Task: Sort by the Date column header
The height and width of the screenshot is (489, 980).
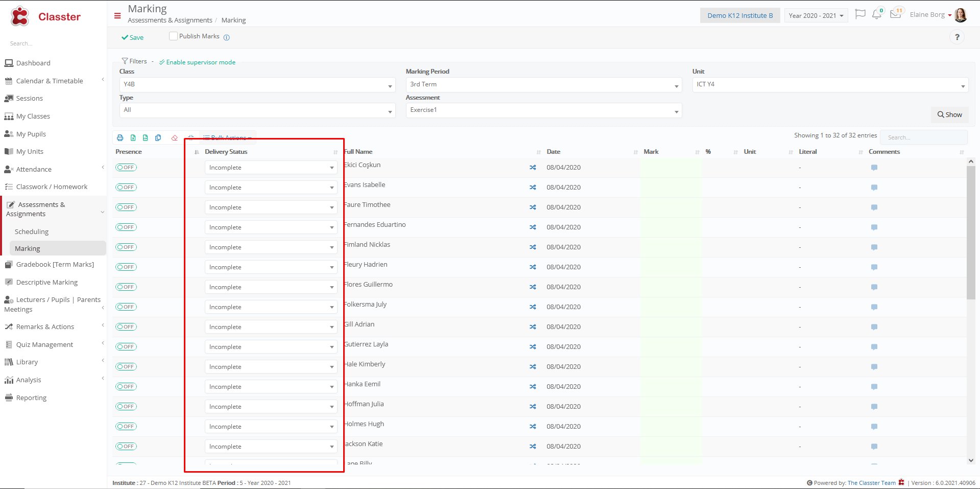Action: [x=554, y=152]
